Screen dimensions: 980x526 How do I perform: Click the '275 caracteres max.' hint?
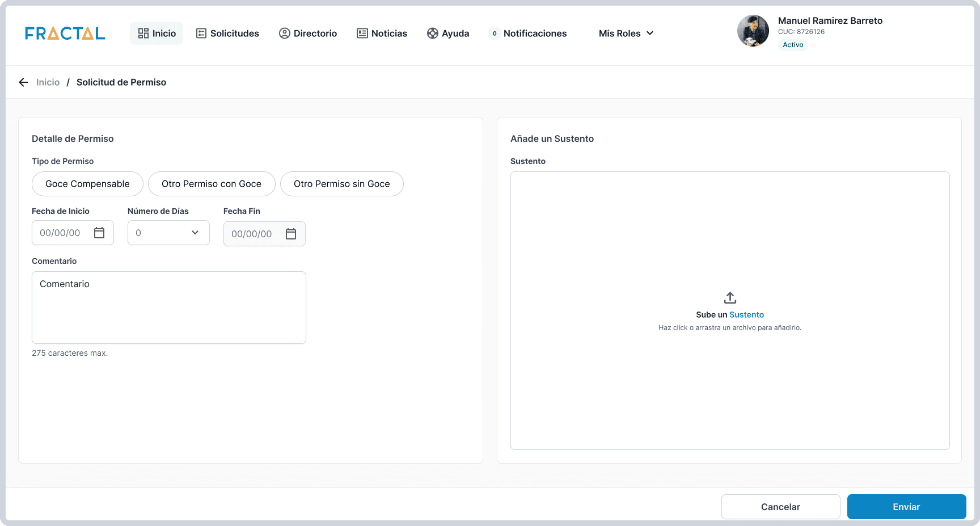pyautogui.click(x=70, y=353)
